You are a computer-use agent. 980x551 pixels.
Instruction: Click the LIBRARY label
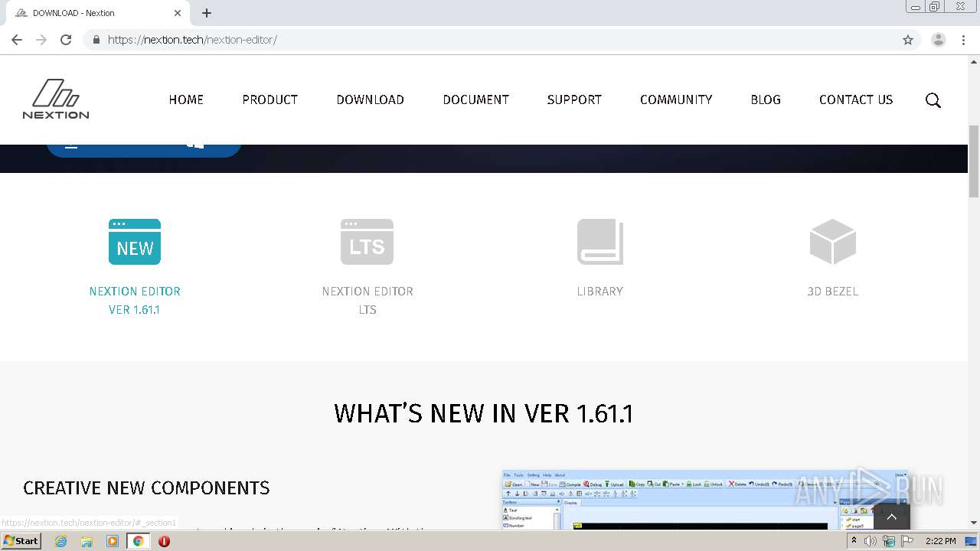tap(600, 292)
